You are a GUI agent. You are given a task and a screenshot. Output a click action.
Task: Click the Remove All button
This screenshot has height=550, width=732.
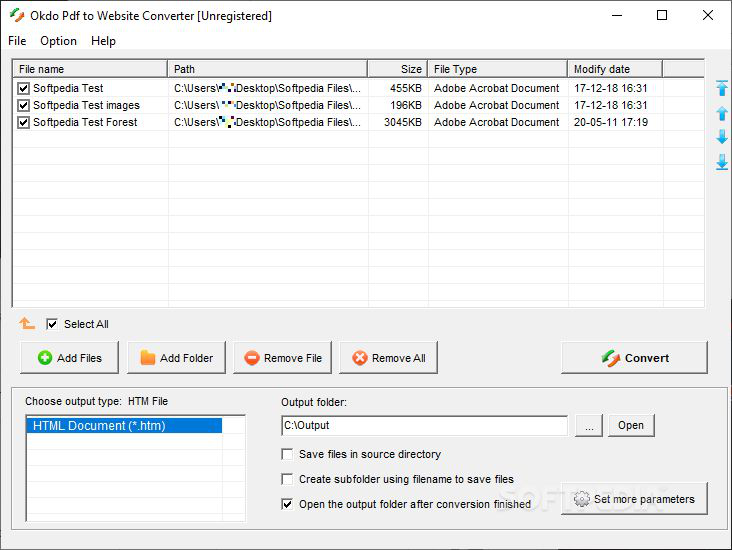click(x=388, y=358)
